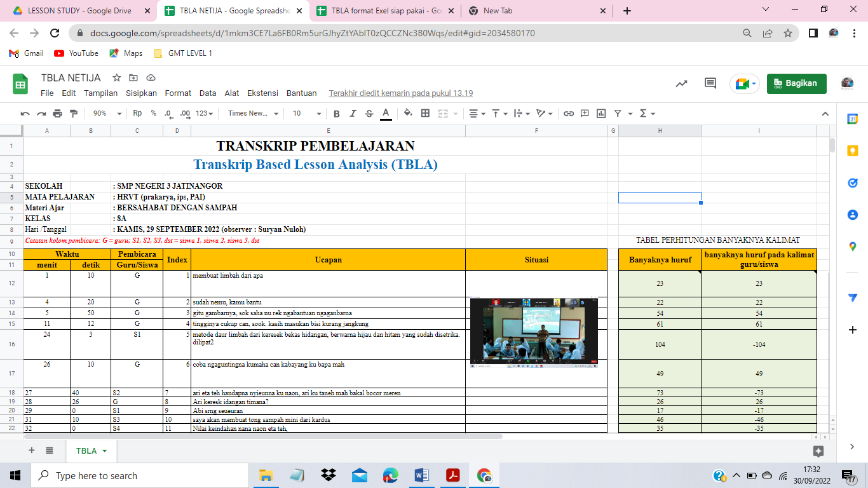Open the last edit history link
This screenshot has height=488, width=868.
(x=400, y=93)
